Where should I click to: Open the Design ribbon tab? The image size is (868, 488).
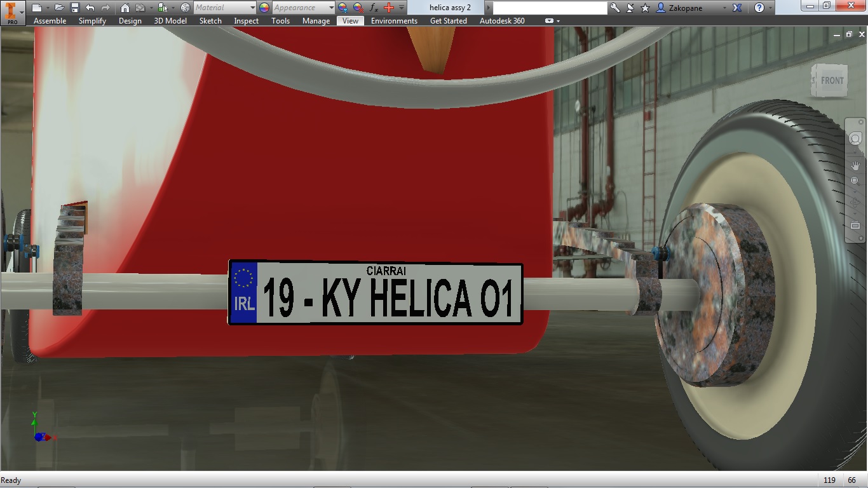point(130,21)
